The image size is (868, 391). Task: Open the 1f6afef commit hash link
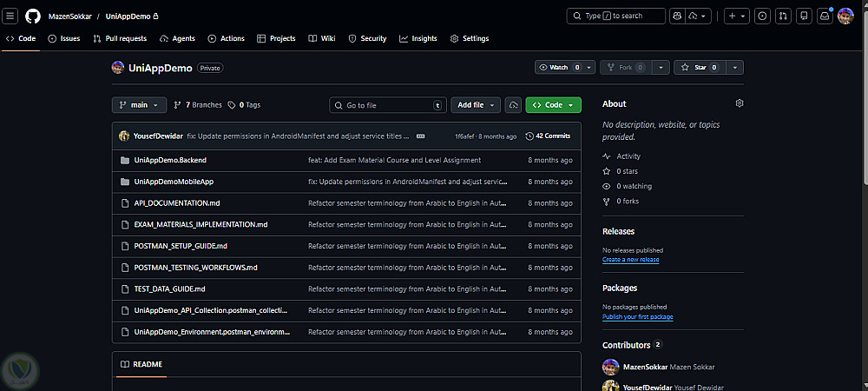[x=464, y=136]
